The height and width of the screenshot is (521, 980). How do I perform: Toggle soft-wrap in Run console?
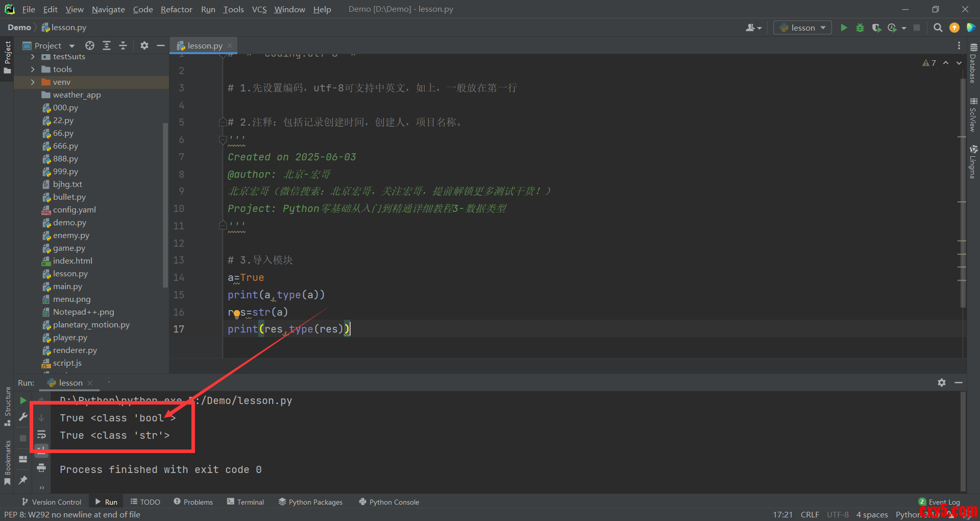41,435
